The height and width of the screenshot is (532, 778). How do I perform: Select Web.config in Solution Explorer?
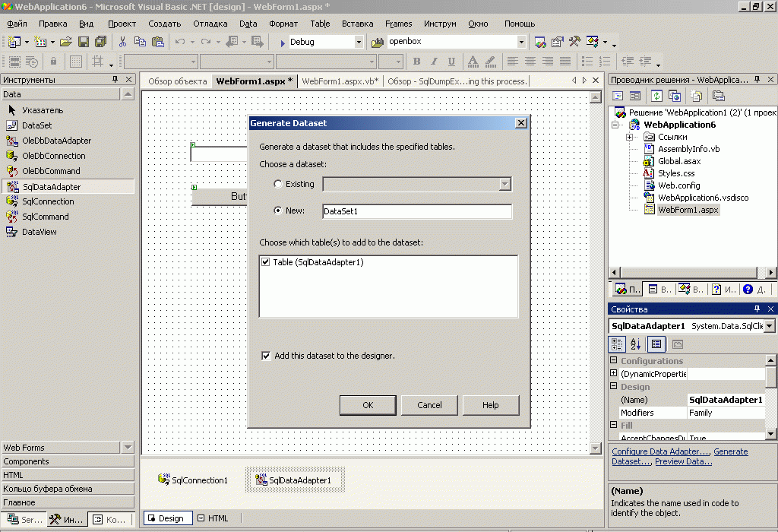678,185
